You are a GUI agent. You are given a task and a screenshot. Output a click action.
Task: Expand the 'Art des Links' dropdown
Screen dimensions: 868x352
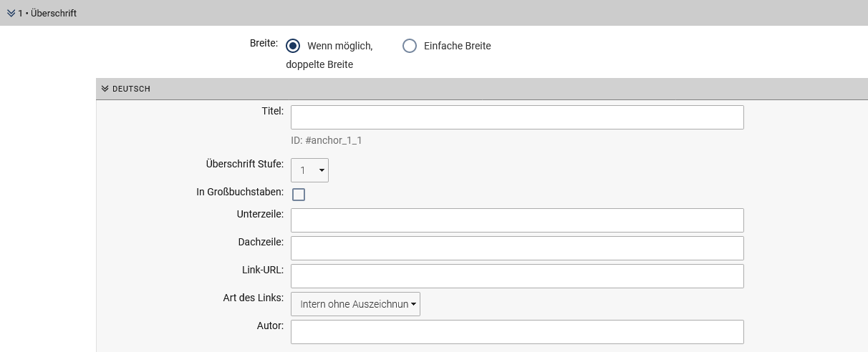pyautogui.click(x=355, y=304)
